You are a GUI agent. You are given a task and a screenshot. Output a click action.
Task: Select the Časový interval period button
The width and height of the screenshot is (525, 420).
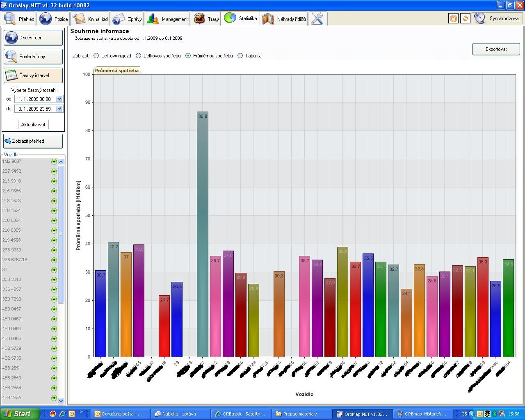(33, 75)
